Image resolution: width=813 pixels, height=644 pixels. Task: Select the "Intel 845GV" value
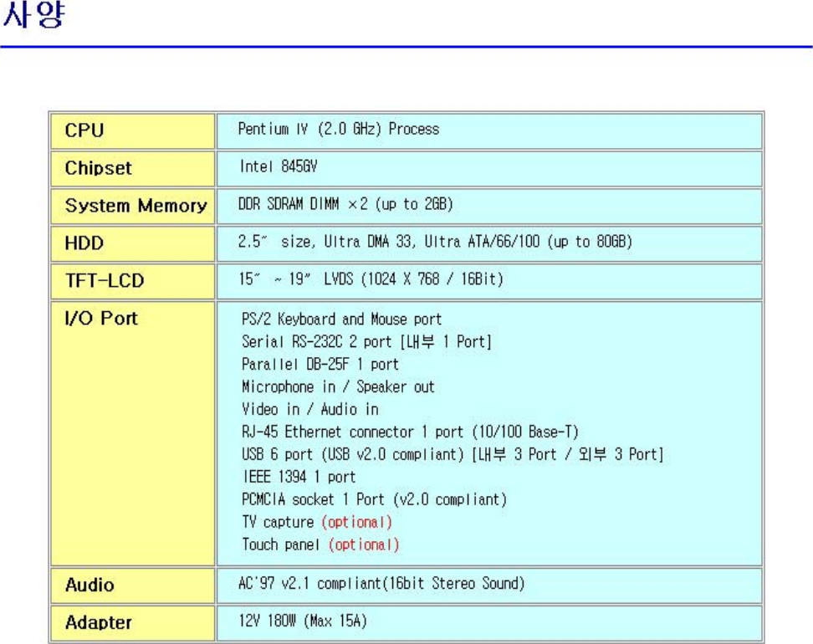(279, 166)
